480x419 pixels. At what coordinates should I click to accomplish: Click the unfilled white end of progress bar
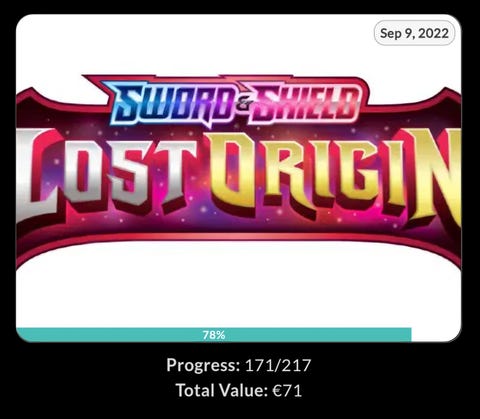[x=437, y=335]
